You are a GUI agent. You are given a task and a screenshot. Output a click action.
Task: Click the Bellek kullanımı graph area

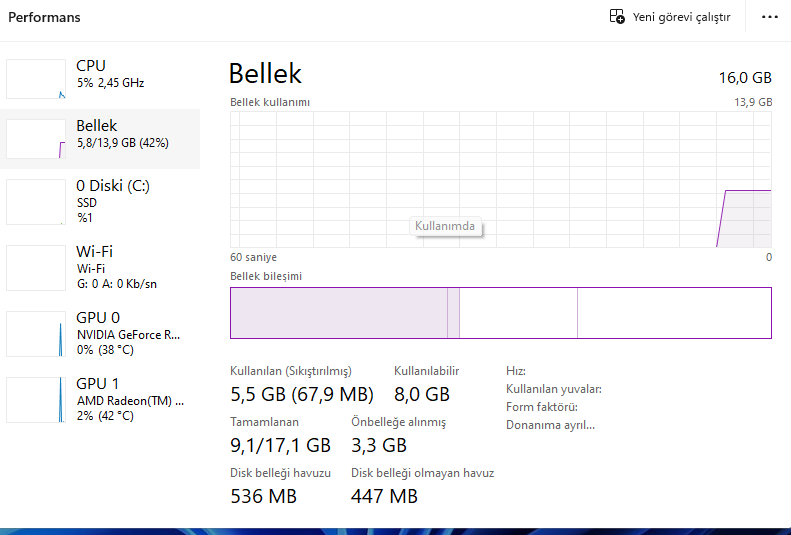500,178
